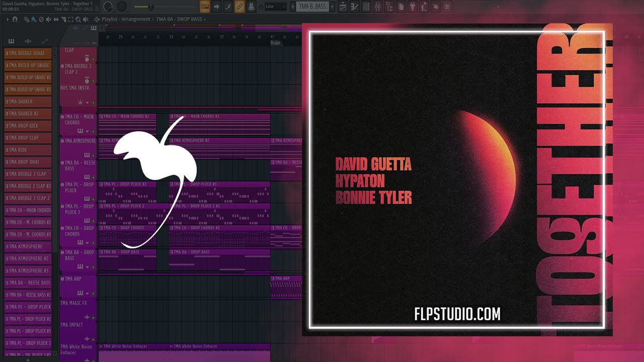Select TMA RIDE pattern in picker
The image size is (644, 362).
point(28,150)
